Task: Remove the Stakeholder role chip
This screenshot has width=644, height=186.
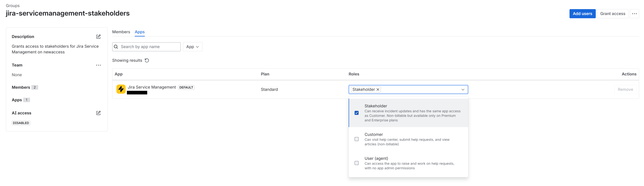Action: (x=378, y=89)
